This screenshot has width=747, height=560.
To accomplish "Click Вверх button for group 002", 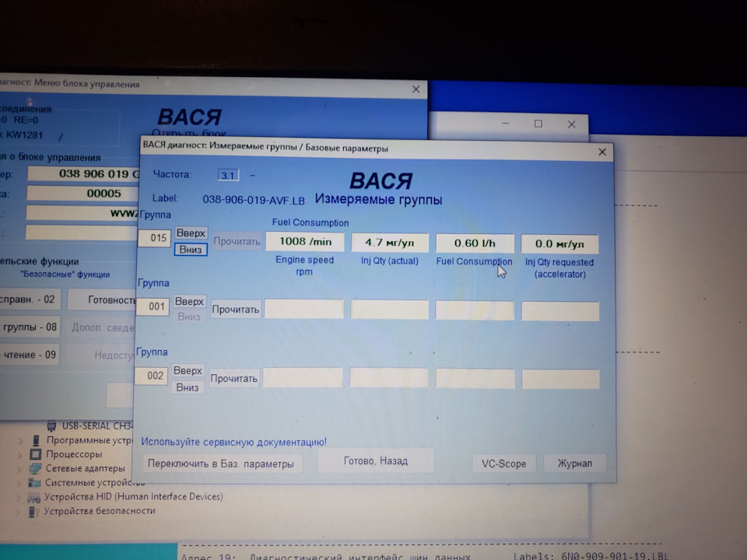I will (188, 370).
